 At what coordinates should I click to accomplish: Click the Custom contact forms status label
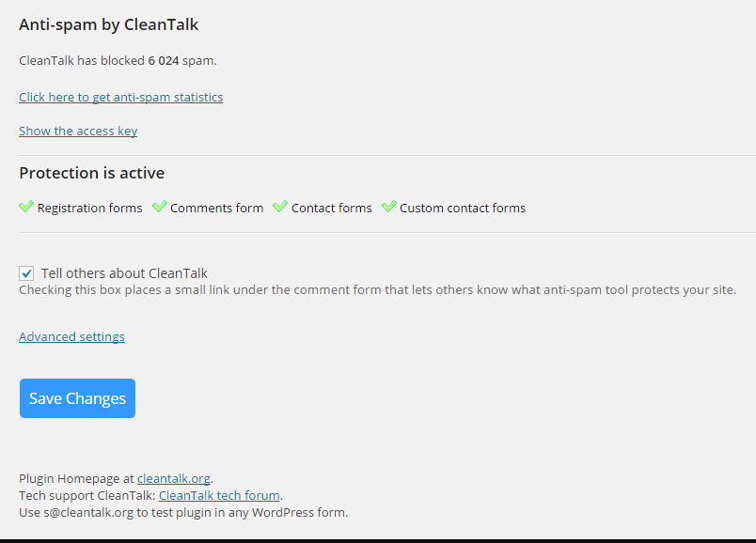click(x=463, y=209)
